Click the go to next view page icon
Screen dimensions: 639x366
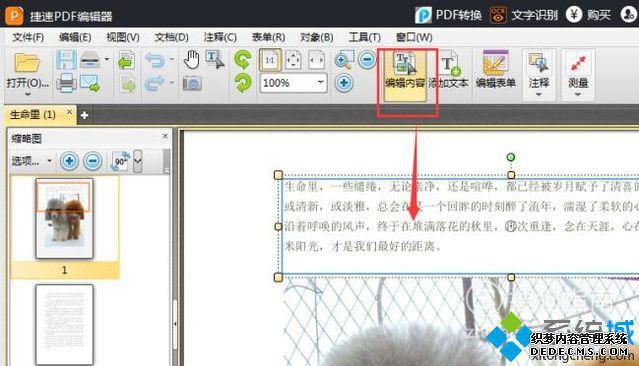128,84
